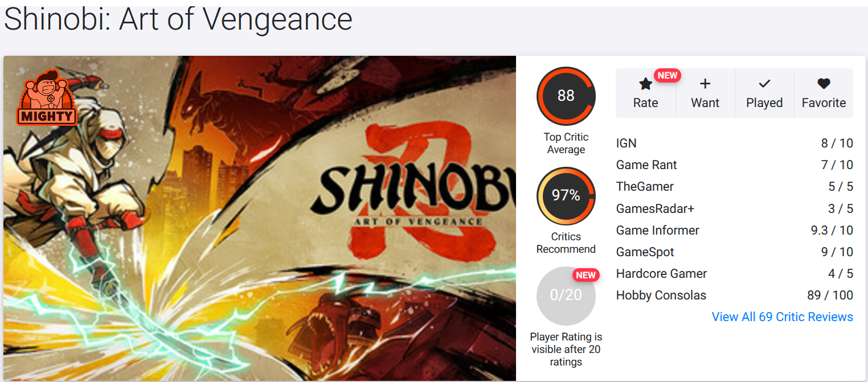The image size is (868, 382).
Task: Click the NEW badge on Rate button
Action: point(668,75)
